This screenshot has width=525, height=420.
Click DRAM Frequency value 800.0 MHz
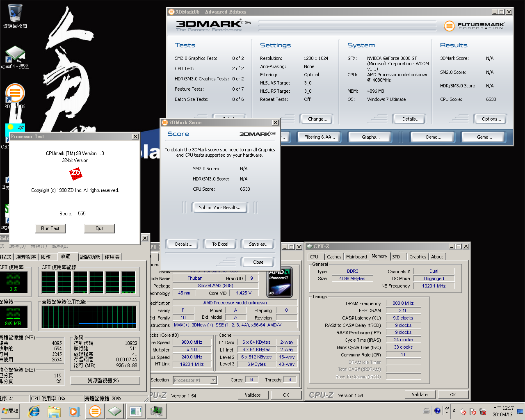click(403, 303)
